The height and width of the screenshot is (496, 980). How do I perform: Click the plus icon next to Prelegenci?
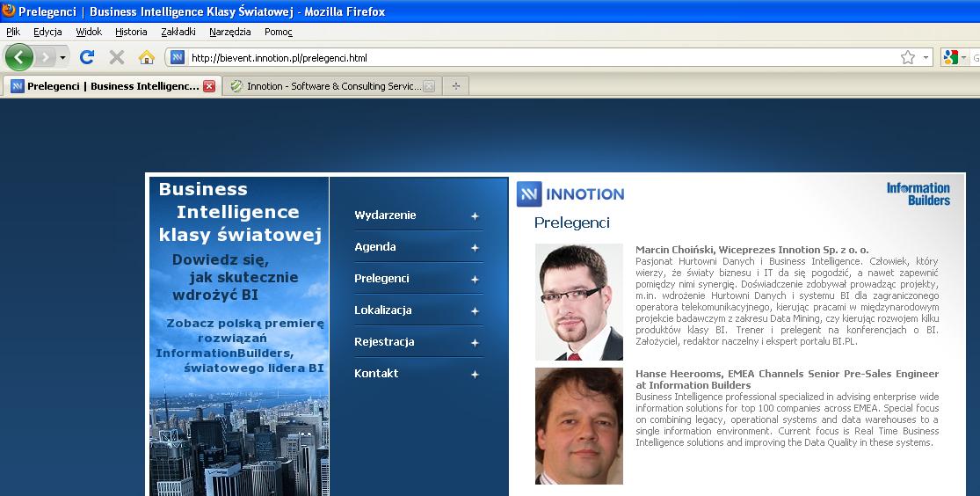[x=475, y=280]
